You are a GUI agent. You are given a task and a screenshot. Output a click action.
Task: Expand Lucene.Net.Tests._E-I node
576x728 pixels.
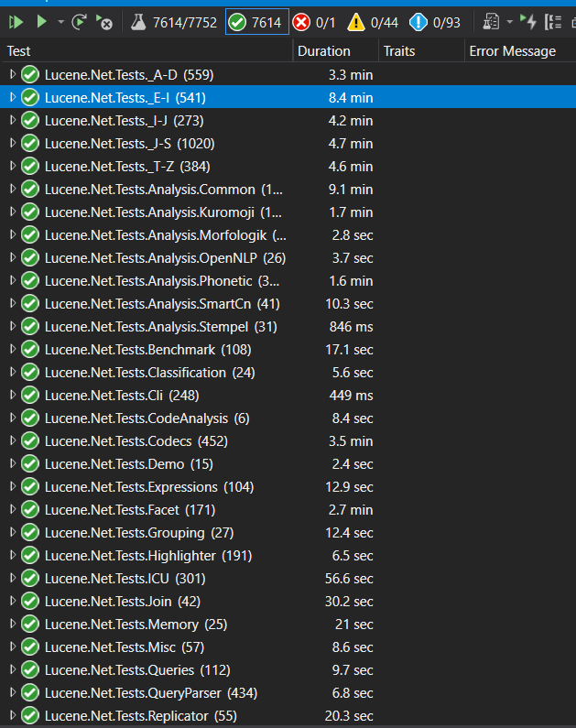pos(13,97)
